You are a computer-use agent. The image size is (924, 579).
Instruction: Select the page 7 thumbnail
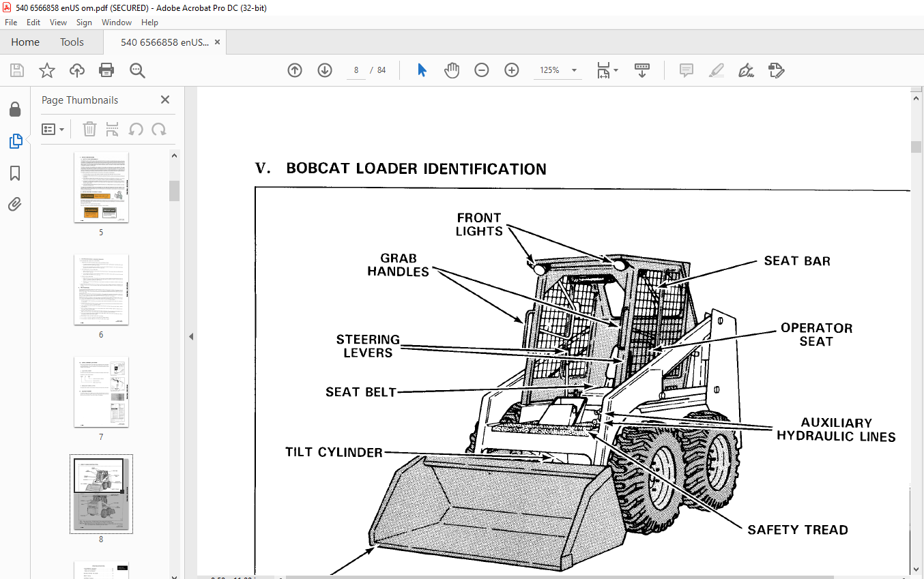point(101,392)
